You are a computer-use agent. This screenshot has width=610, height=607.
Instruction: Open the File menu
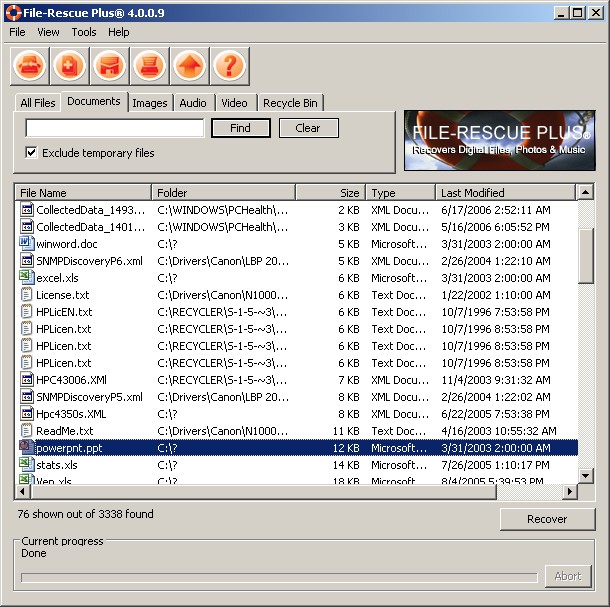pos(17,32)
